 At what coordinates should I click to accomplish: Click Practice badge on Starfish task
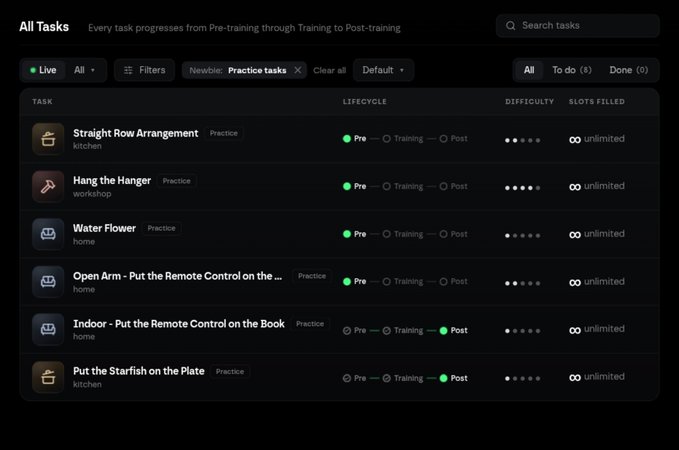tap(230, 372)
